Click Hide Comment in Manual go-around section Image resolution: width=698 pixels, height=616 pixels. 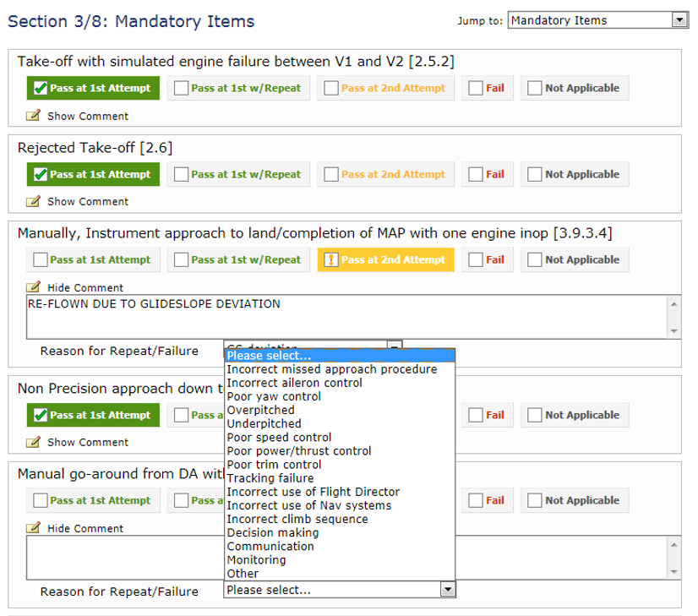[x=85, y=528]
